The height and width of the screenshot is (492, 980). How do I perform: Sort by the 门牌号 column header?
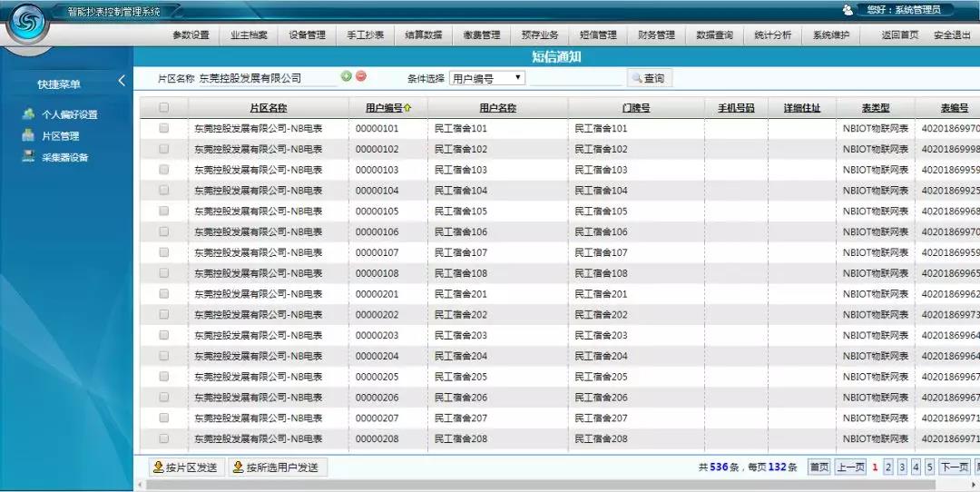635,108
